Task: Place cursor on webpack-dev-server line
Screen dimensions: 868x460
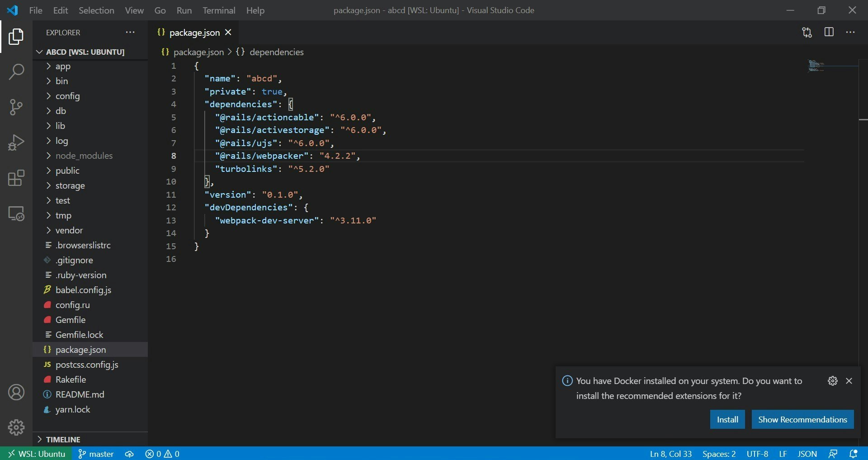Action: pos(296,220)
